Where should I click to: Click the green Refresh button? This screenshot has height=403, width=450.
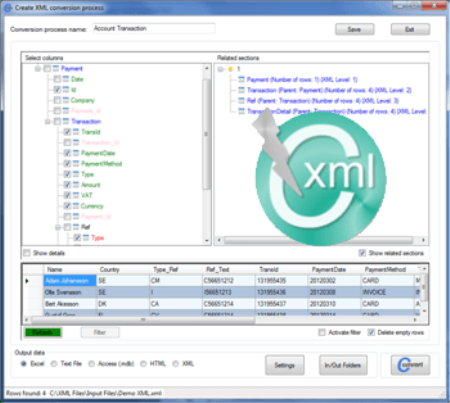43,332
